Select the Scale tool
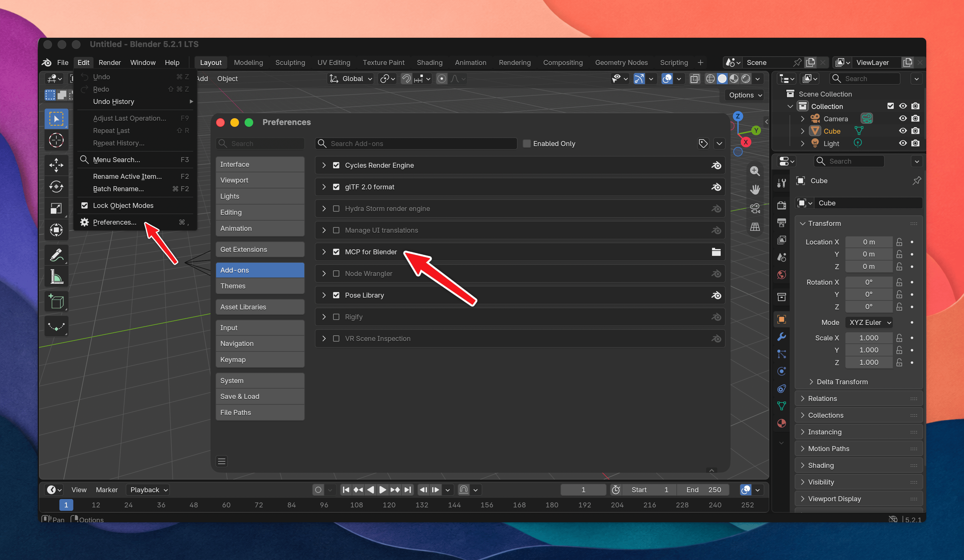Image resolution: width=964 pixels, height=560 pixels. click(x=56, y=208)
